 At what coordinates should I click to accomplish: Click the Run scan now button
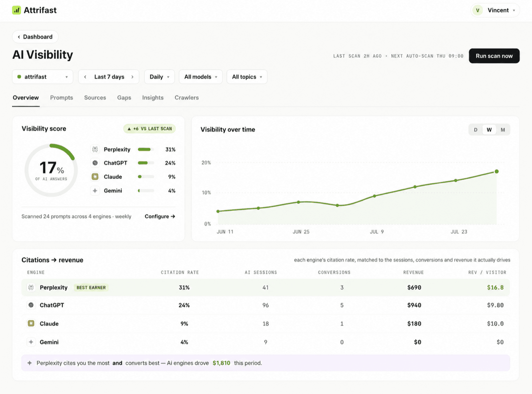coord(494,56)
